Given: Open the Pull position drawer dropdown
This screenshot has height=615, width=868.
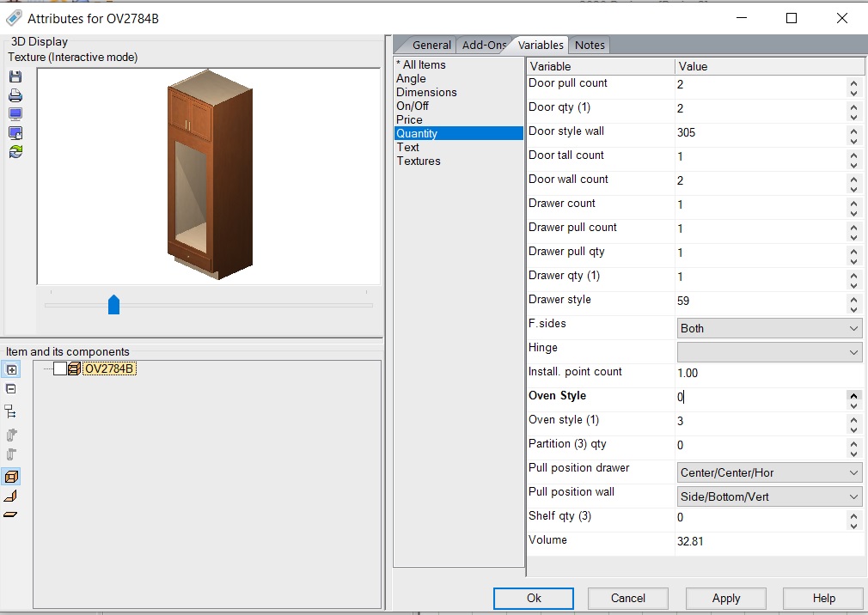Looking at the screenshot, I should tap(769, 472).
